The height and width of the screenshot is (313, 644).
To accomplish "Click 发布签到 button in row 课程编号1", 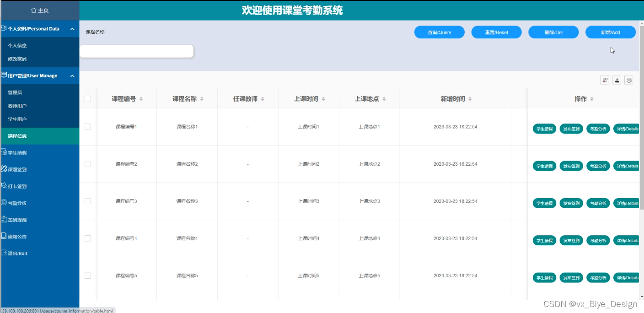I will tap(571, 129).
